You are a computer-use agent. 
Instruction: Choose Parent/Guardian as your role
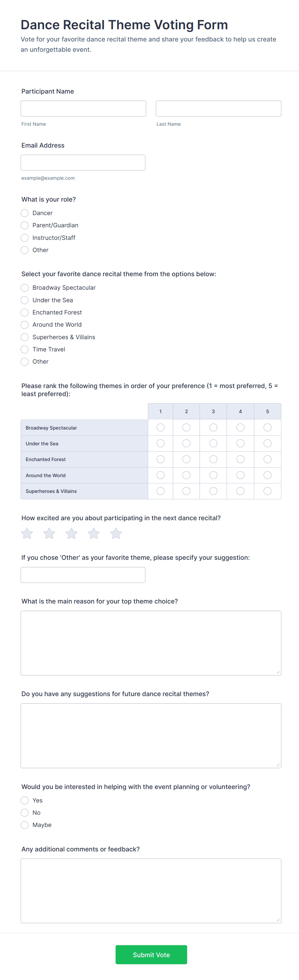[25, 225]
